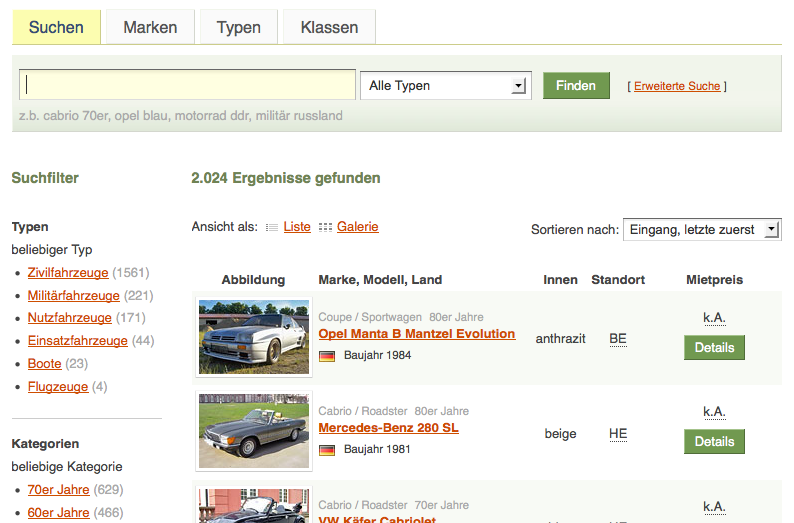Screen dimensions: 794x523
Task: Open the Alle Typen dropdown
Action: click(x=444, y=86)
